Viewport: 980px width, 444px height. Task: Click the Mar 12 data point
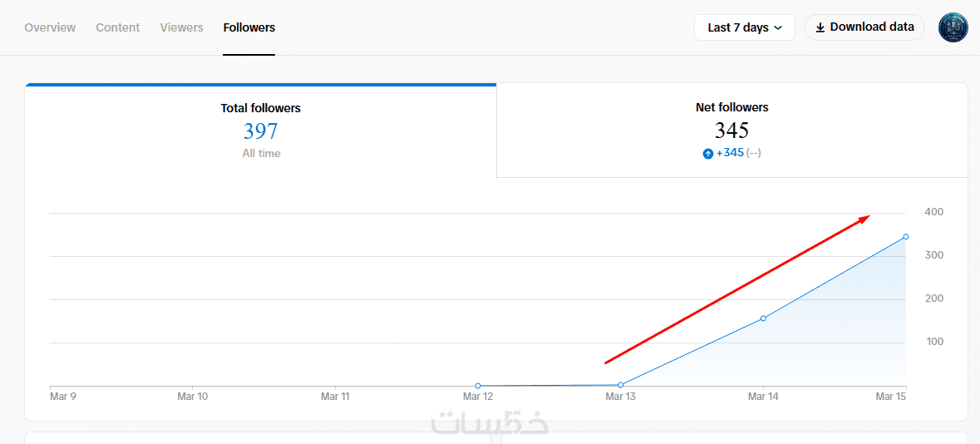[478, 386]
